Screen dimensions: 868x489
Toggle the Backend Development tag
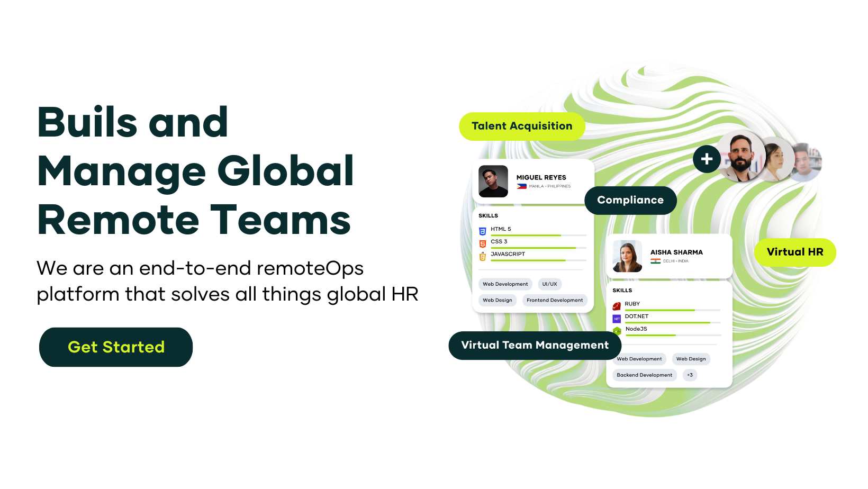[644, 375]
